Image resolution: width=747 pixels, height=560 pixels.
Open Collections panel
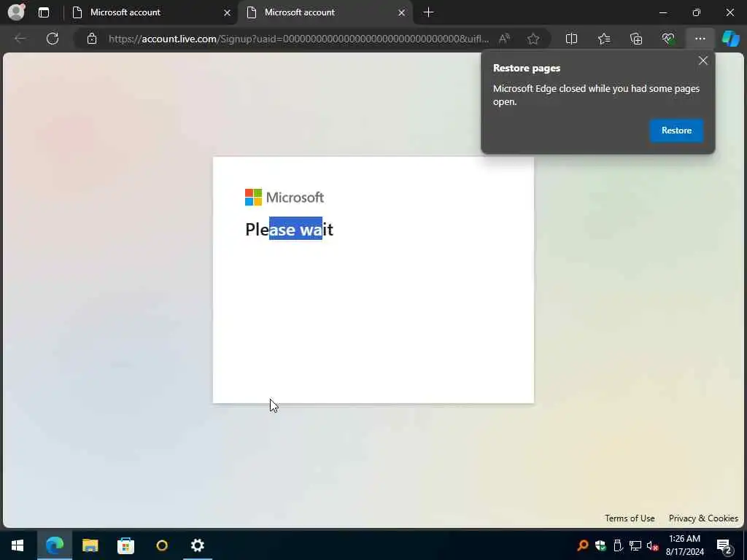pyautogui.click(x=636, y=39)
